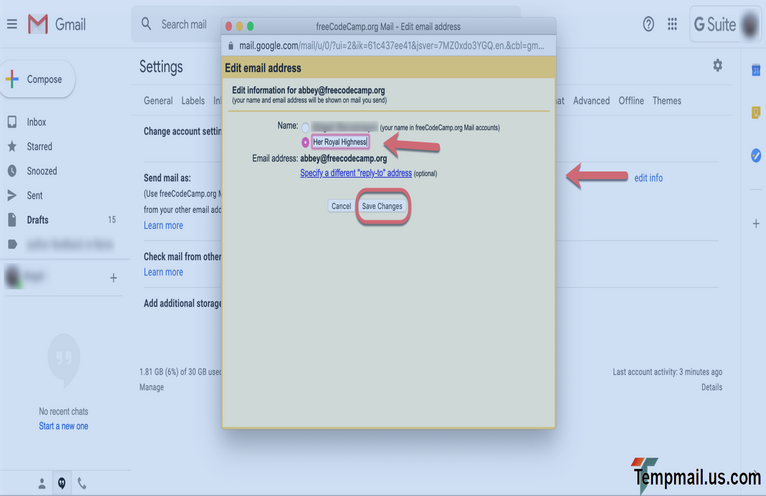The image size is (766, 496).
Task: Click Specify a different reply-to address link
Action: [x=356, y=173]
